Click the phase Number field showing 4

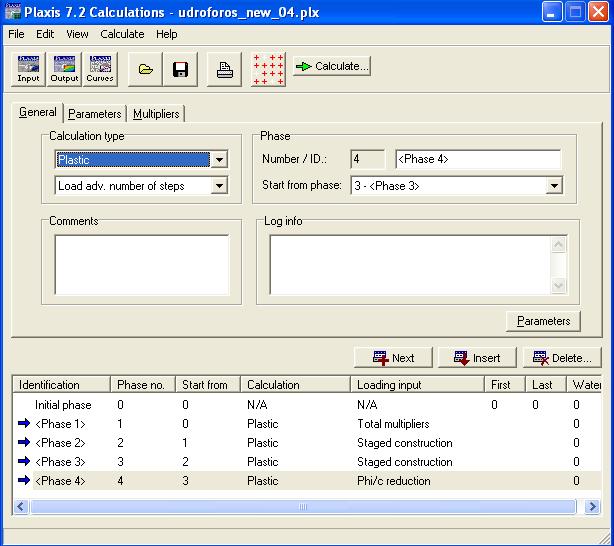pos(367,159)
